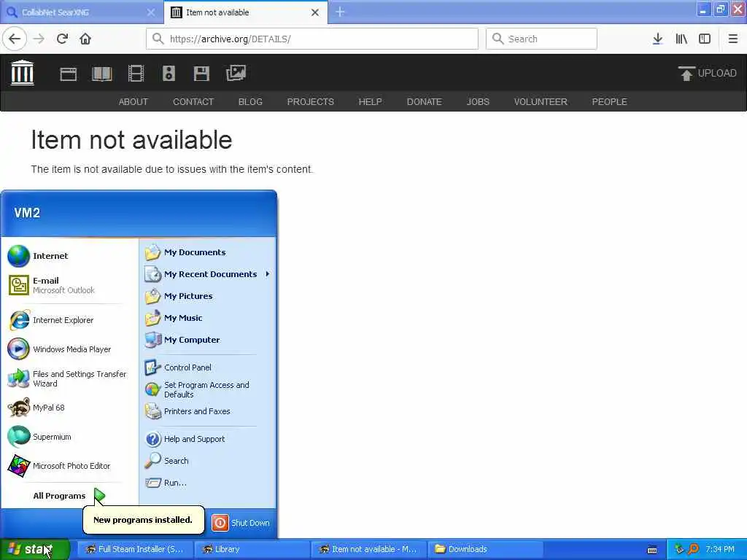This screenshot has height=560, width=747.
Task: Click the Internet Archive logo icon
Action: (22, 72)
